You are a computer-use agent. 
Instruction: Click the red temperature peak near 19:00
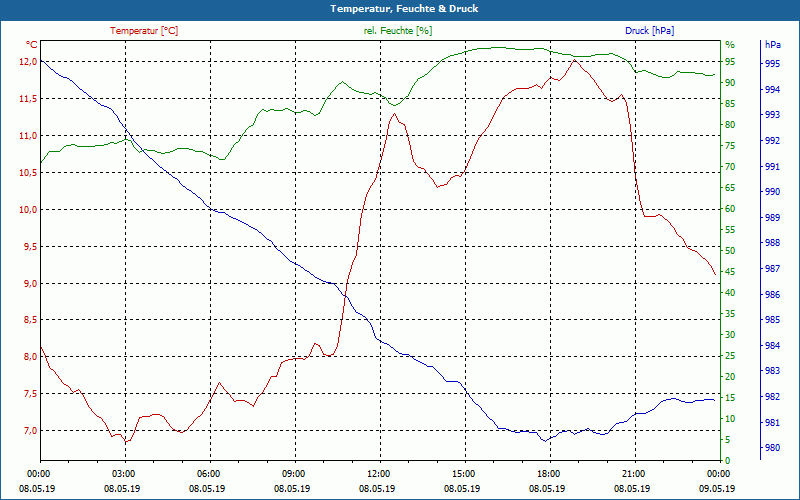[574, 60]
